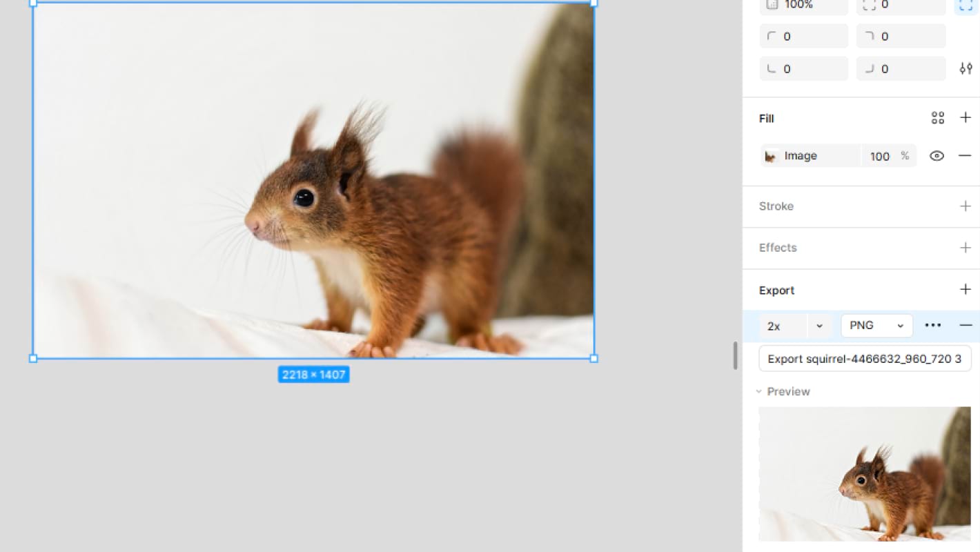
Task: Click the top-left corner radius field
Action: pyautogui.click(x=804, y=37)
